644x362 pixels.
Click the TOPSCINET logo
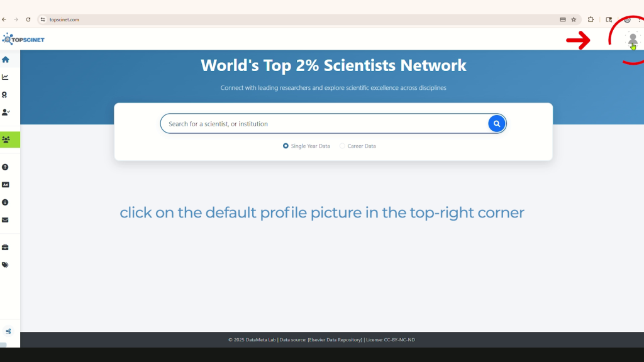(x=23, y=40)
